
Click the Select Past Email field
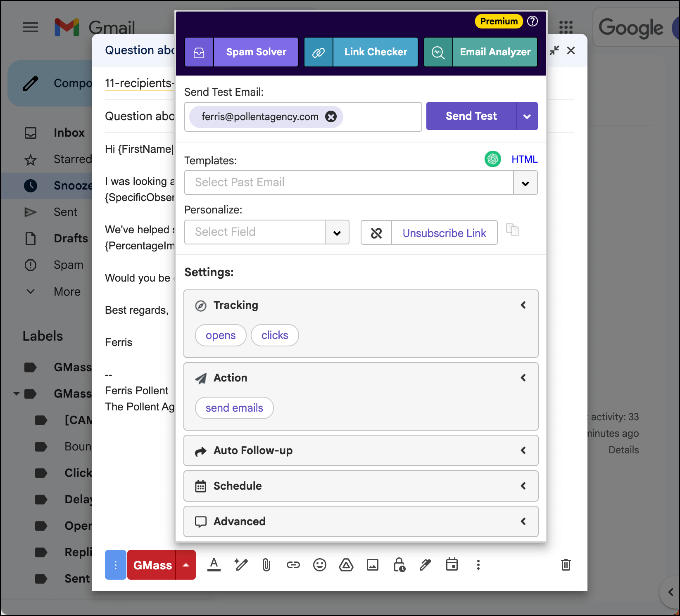[x=349, y=182]
